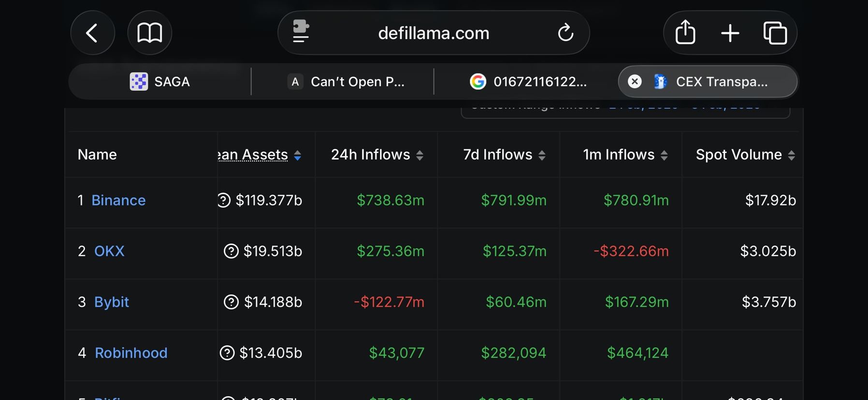Click the Name column header

click(97, 155)
